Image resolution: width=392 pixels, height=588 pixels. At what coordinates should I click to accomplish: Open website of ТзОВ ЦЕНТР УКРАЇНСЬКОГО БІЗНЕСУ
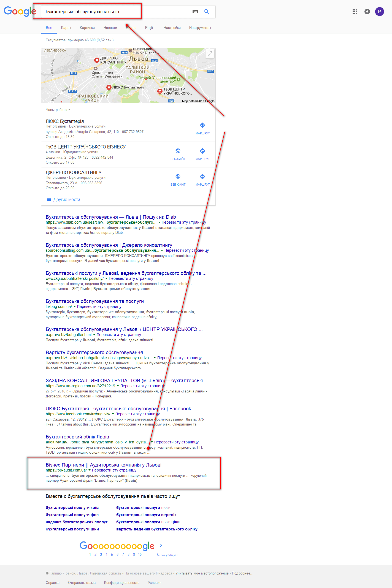pos(178,154)
